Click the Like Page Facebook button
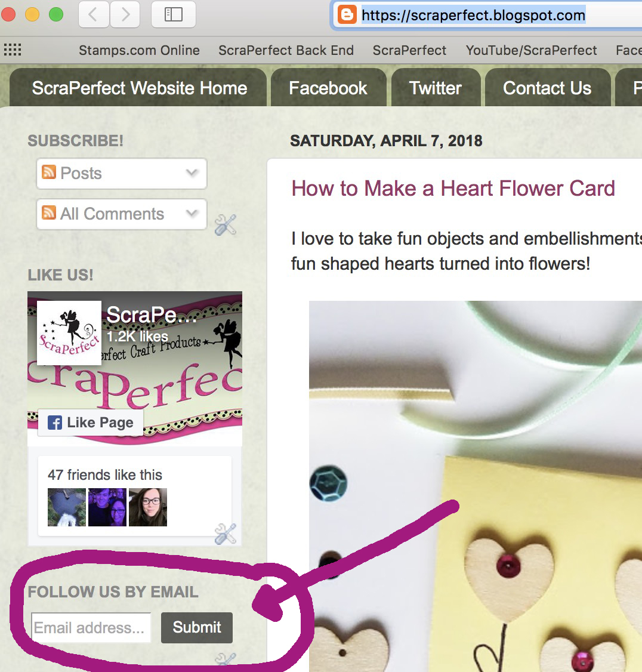 click(91, 423)
